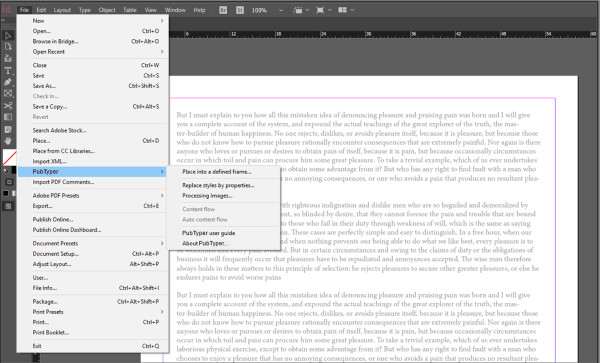Open Adobe Bridge via Br icon
Viewport: 600px width, 363px height.
[x=223, y=10]
